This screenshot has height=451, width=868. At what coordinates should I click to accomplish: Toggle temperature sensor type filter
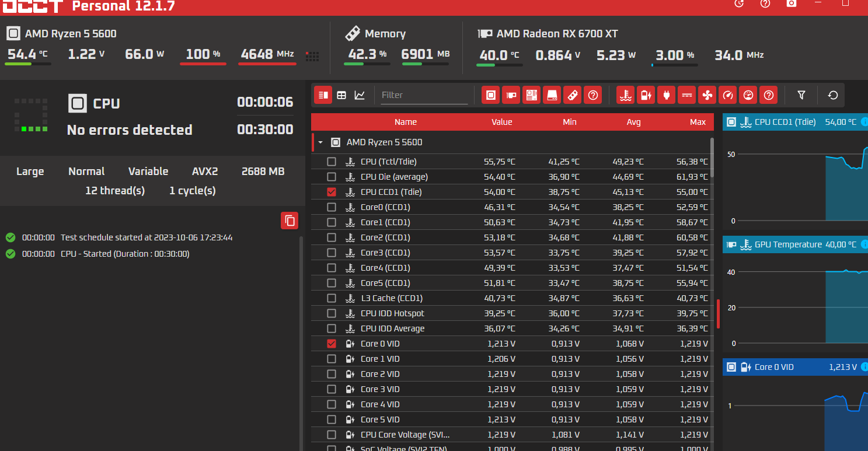(626, 95)
